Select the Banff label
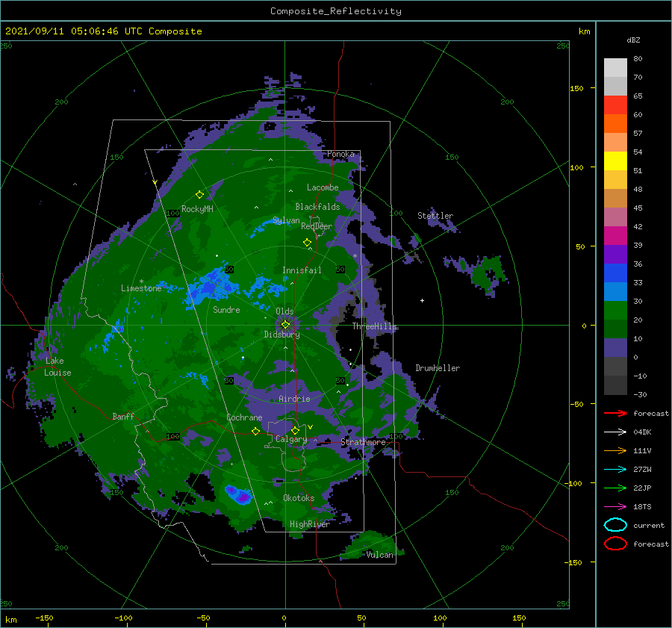 pyautogui.click(x=123, y=416)
